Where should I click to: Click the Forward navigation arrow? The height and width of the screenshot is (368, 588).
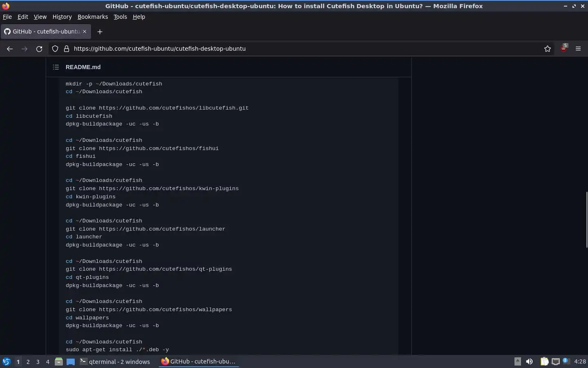tap(24, 49)
